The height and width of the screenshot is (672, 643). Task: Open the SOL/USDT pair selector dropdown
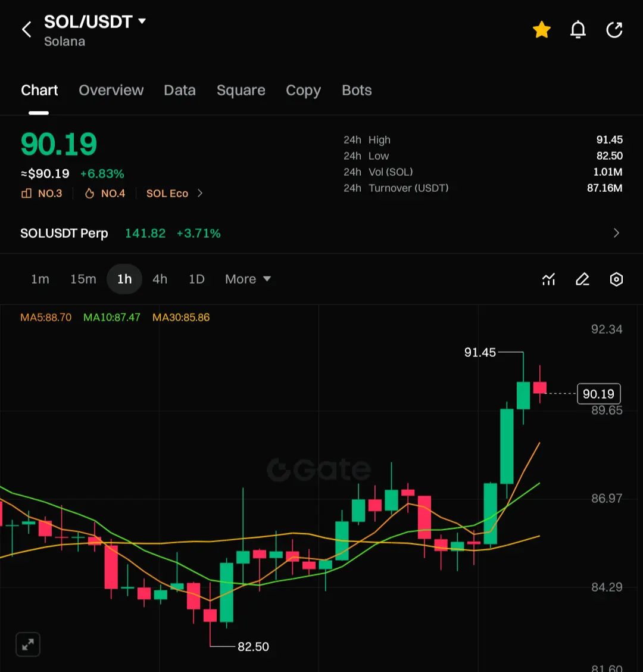click(x=95, y=22)
